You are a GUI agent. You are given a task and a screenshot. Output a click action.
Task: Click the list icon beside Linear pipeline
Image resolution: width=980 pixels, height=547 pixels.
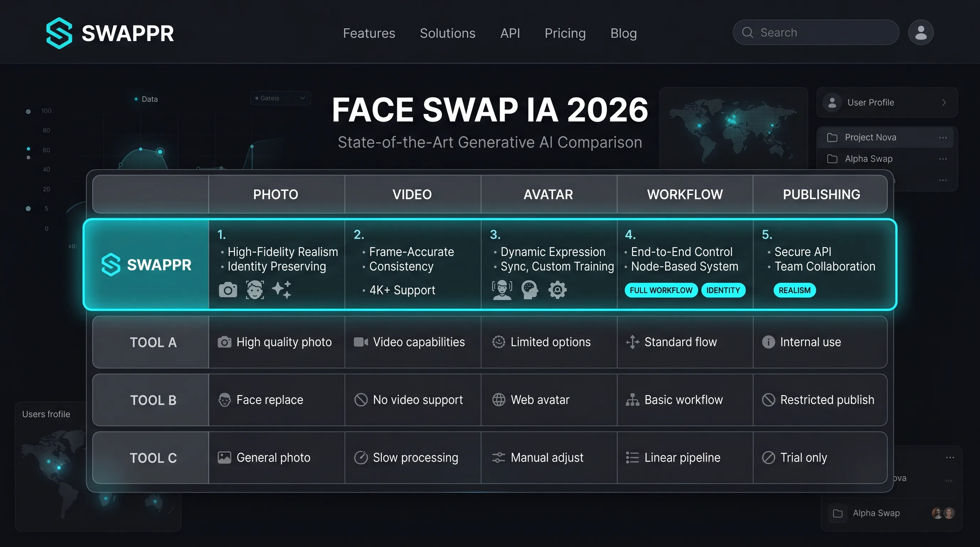(x=632, y=458)
